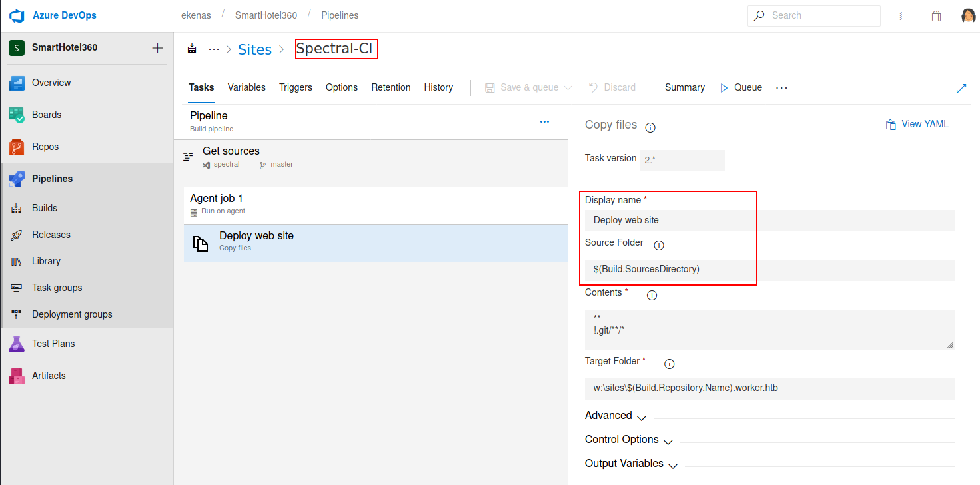The height and width of the screenshot is (485, 980).
Task: Click the master branch label
Action: coord(282,164)
